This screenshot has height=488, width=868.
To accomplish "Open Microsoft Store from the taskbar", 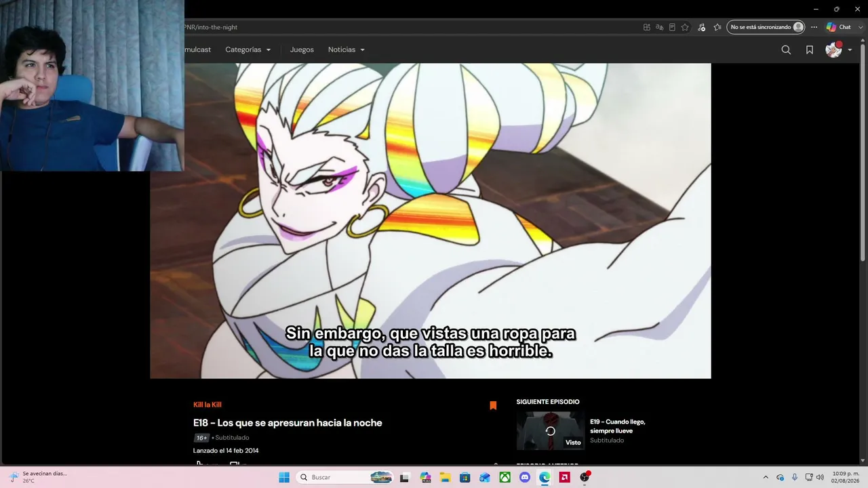I will [x=465, y=477].
